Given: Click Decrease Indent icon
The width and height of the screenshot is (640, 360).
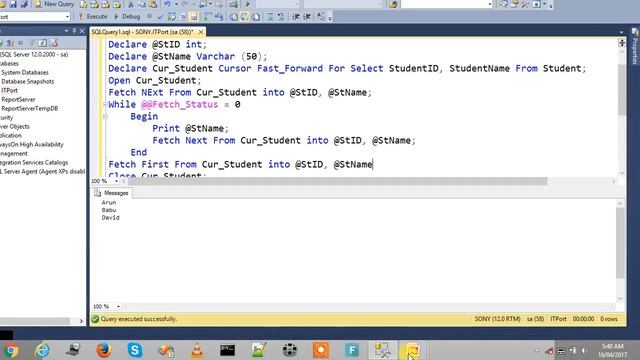Looking at the screenshot, I should pyautogui.click(x=296, y=17).
